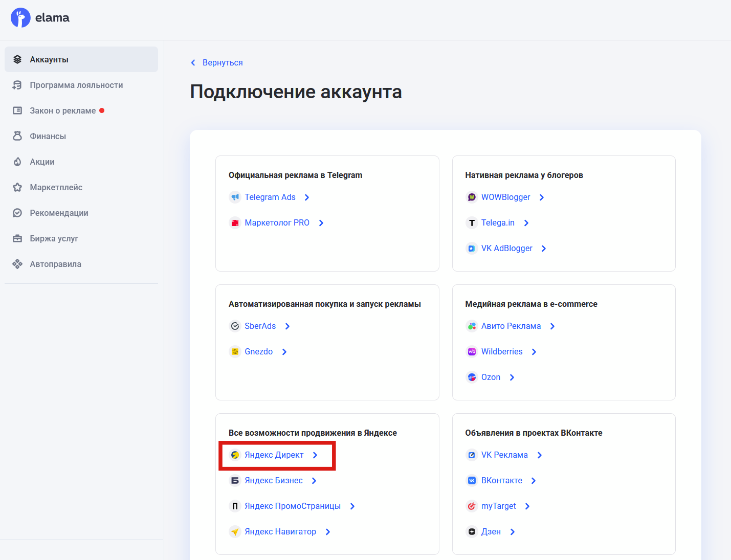Click the Ozon logo icon

[471, 377]
